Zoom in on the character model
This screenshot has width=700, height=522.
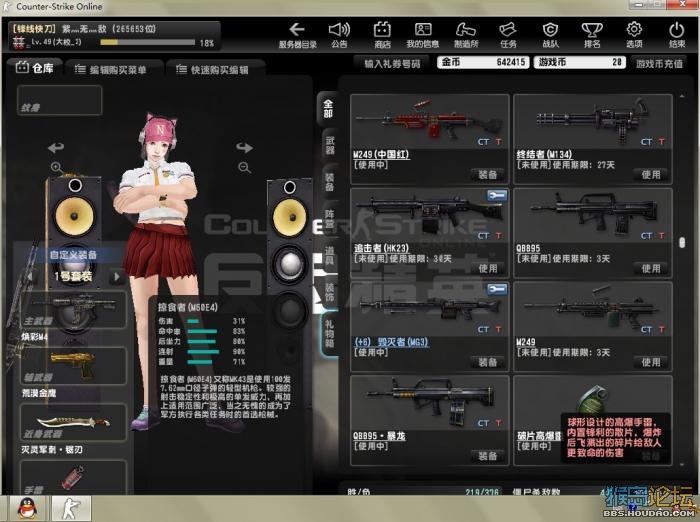(57, 167)
